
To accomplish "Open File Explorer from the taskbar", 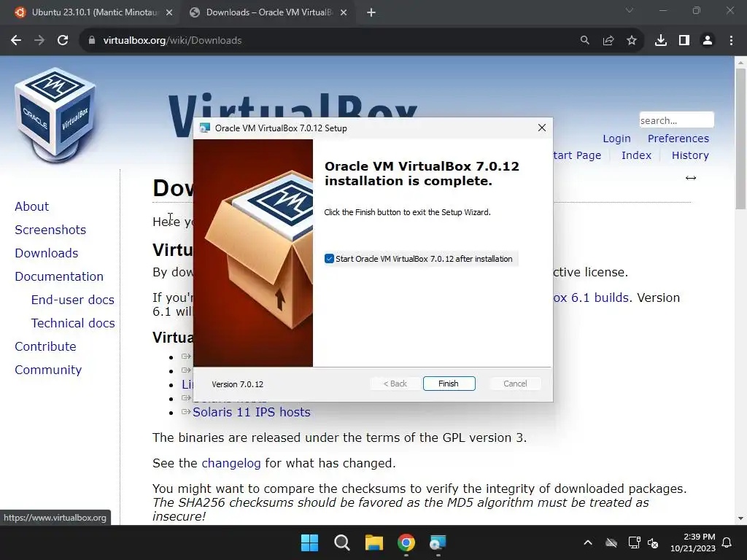I will pos(374,542).
